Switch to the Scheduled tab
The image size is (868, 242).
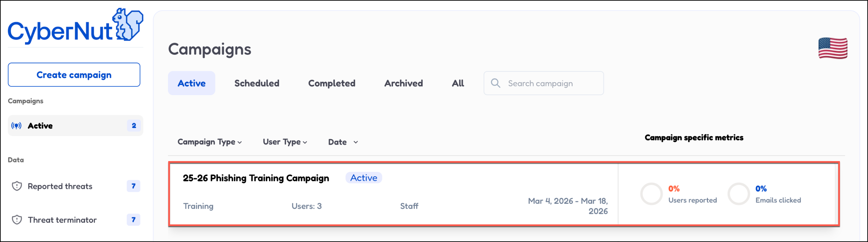pos(257,83)
